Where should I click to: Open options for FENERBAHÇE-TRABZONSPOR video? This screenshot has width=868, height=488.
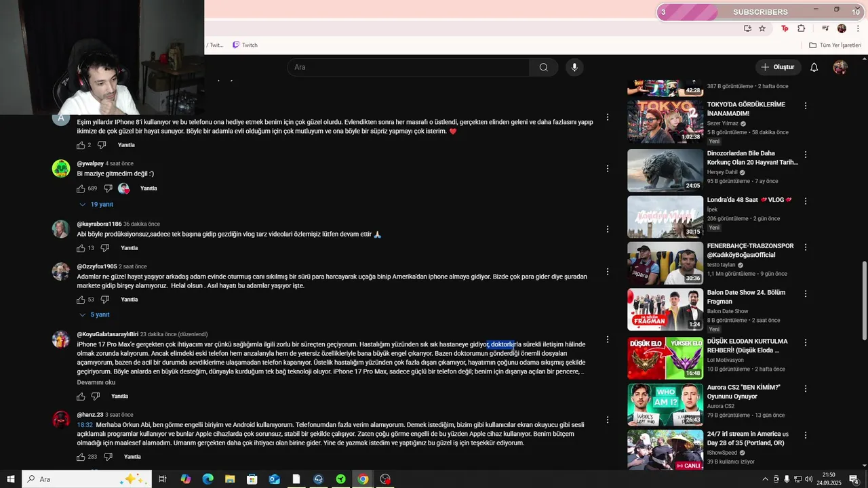click(806, 247)
